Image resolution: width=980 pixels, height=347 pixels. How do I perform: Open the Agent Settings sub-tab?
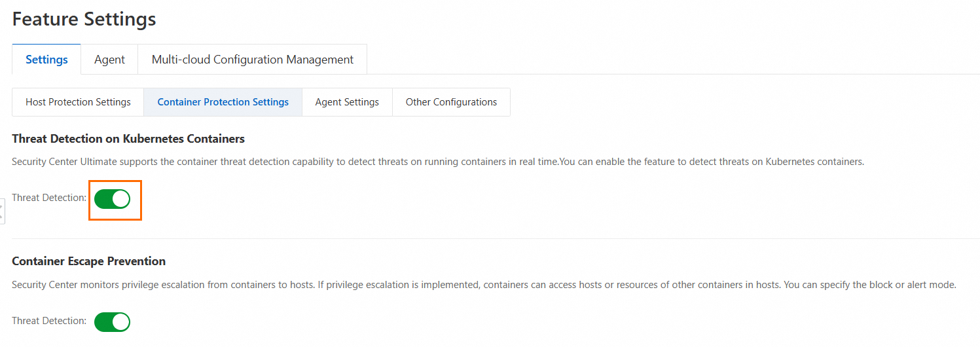tap(347, 102)
